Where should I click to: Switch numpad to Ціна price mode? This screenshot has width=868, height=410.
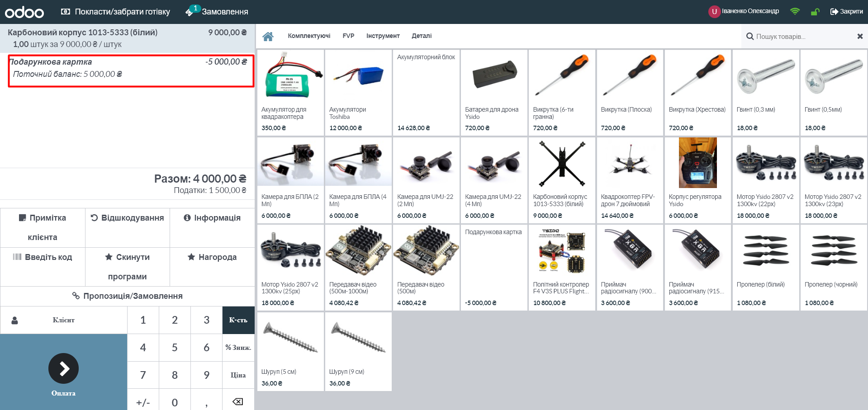click(x=238, y=375)
